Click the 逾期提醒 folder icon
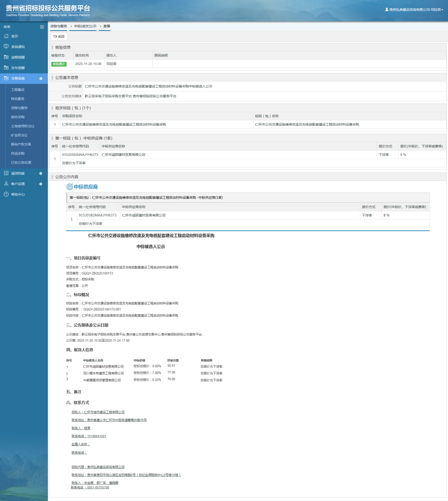 point(6,57)
